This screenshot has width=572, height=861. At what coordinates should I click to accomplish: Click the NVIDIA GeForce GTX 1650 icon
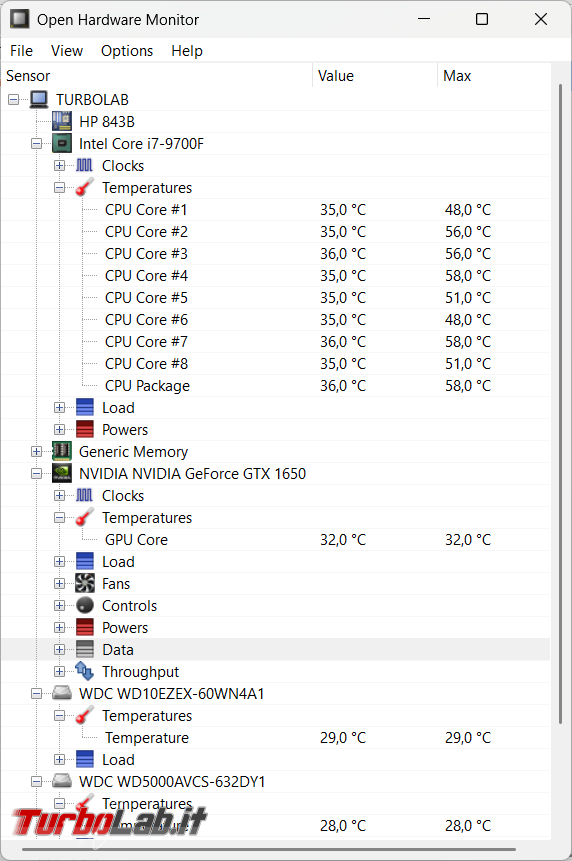pos(62,473)
